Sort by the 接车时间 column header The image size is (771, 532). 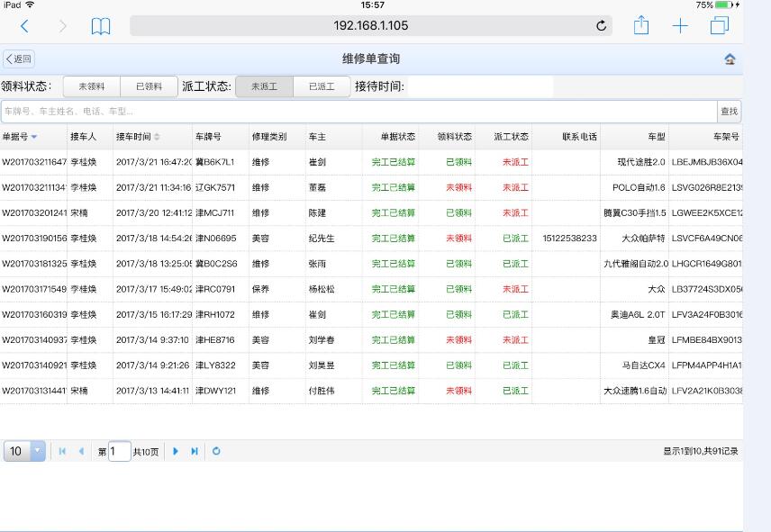[137, 137]
